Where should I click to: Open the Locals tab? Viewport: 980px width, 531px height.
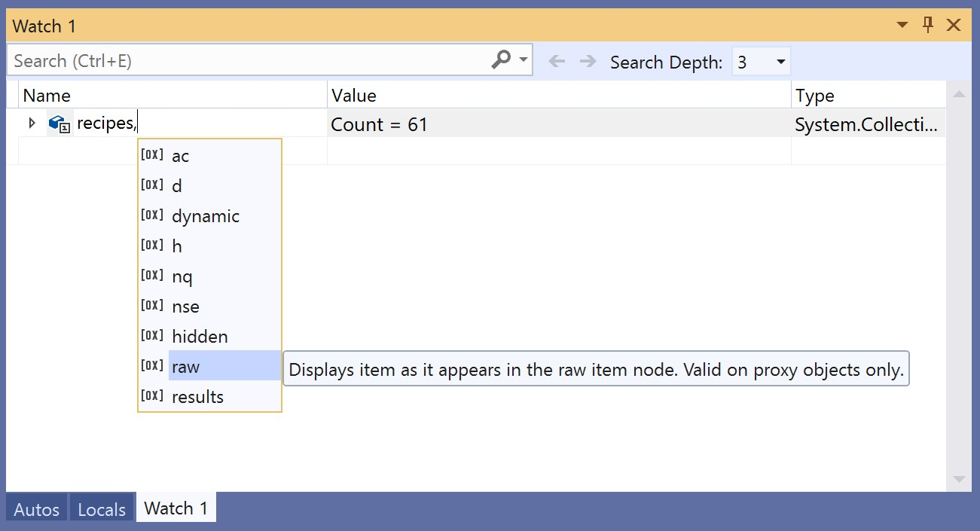click(102, 509)
